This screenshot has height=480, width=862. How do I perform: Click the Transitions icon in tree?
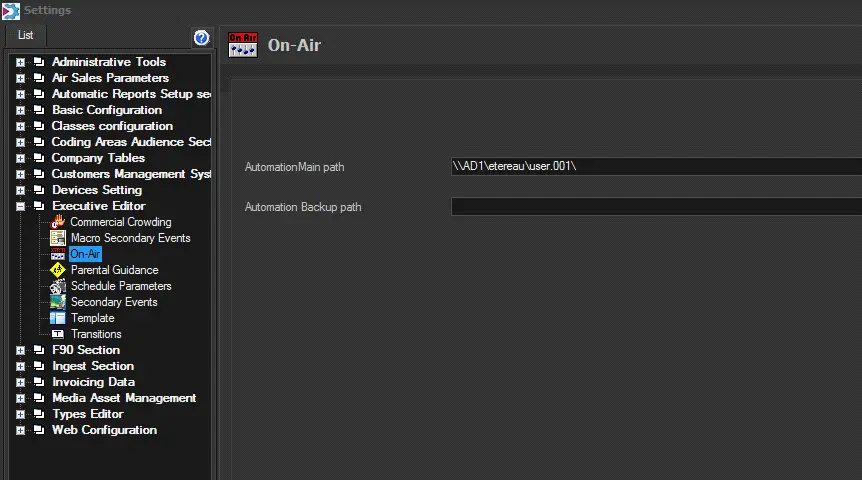click(x=58, y=334)
